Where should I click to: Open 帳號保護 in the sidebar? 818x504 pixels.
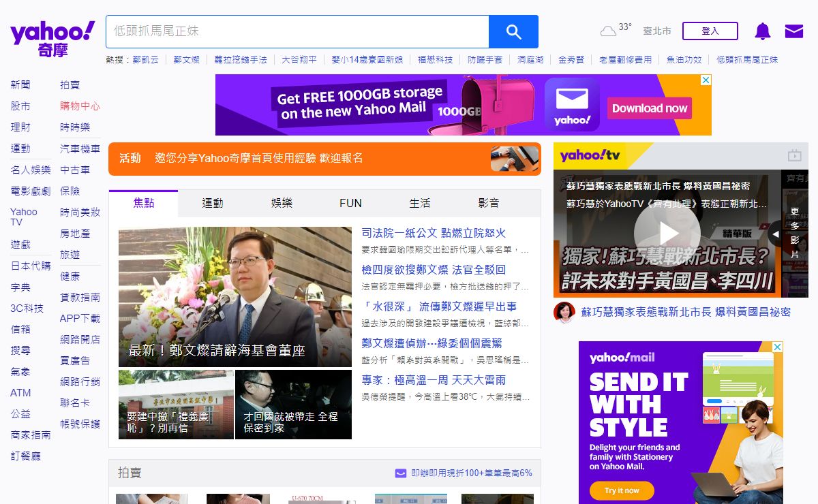80,424
